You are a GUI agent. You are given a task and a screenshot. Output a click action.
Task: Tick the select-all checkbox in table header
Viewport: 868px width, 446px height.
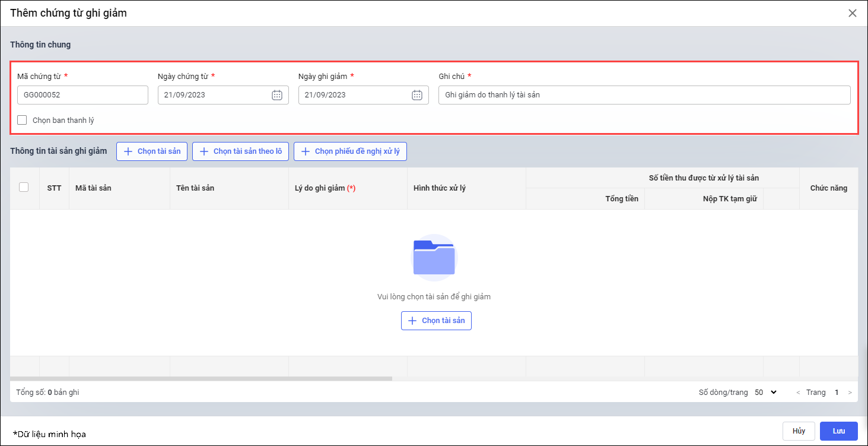(24, 187)
